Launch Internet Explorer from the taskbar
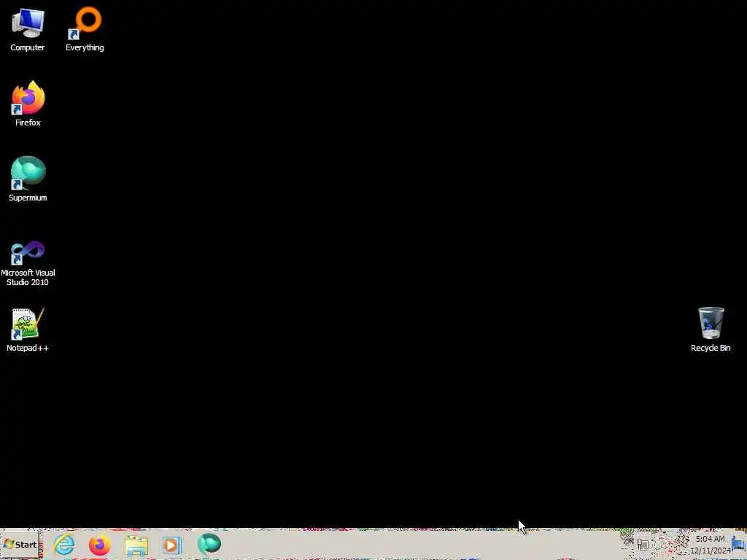Image resolution: width=747 pixels, height=560 pixels. (64, 545)
